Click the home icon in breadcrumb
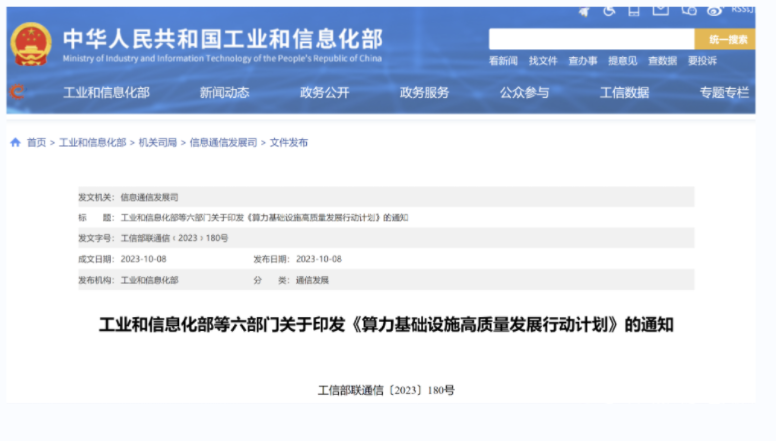 tap(15, 143)
